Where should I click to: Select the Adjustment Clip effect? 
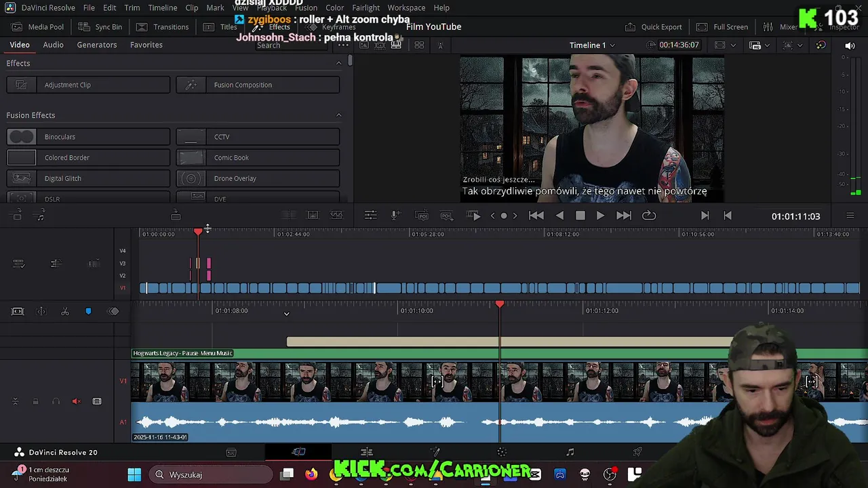[x=88, y=85]
